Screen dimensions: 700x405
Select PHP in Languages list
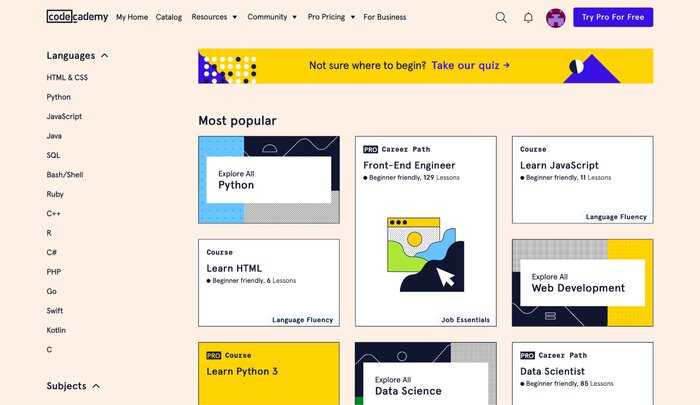pyautogui.click(x=54, y=271)
